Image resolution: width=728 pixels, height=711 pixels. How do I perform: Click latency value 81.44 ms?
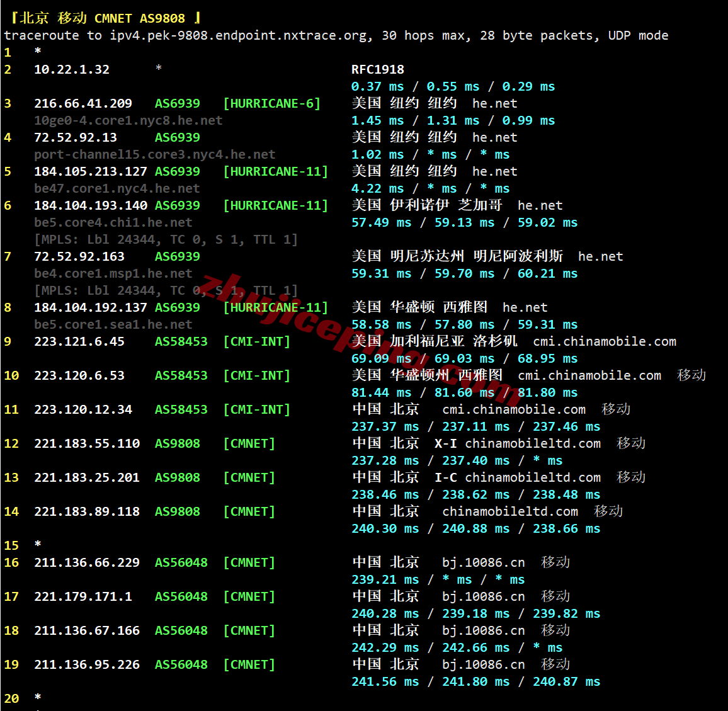pos(381,393)
